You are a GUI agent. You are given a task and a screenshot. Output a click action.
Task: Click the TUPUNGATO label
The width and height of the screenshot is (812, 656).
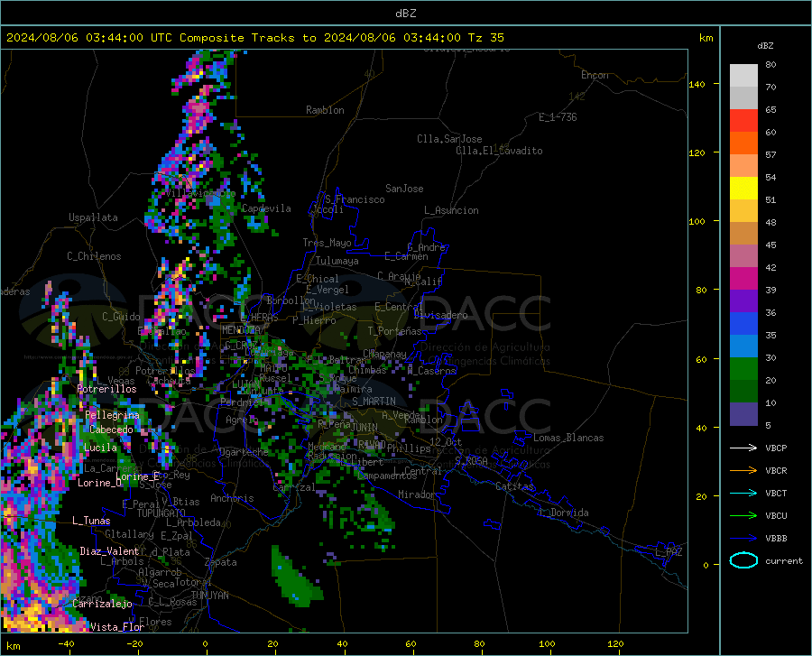click(161, 513)
